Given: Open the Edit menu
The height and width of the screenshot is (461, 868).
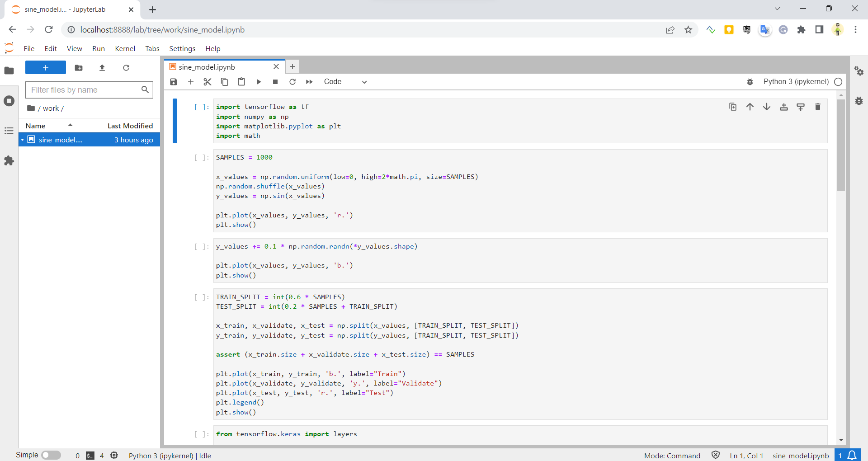Looking at the screenshot, I should point(51,49).
